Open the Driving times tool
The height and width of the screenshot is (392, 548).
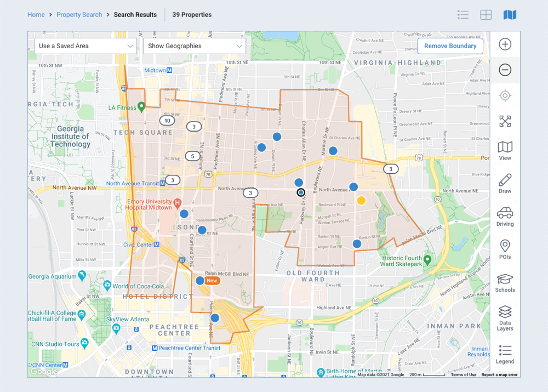click(x=505, y=214)
